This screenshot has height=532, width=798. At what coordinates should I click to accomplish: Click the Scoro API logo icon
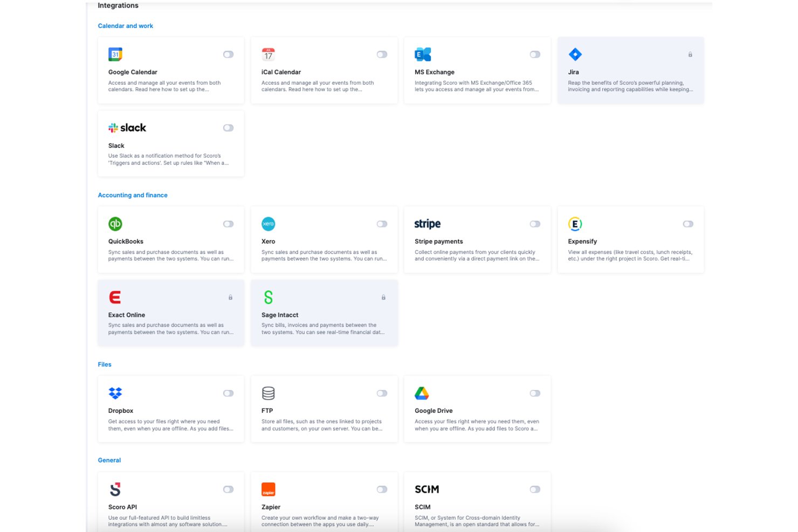[x=115, y=489]
